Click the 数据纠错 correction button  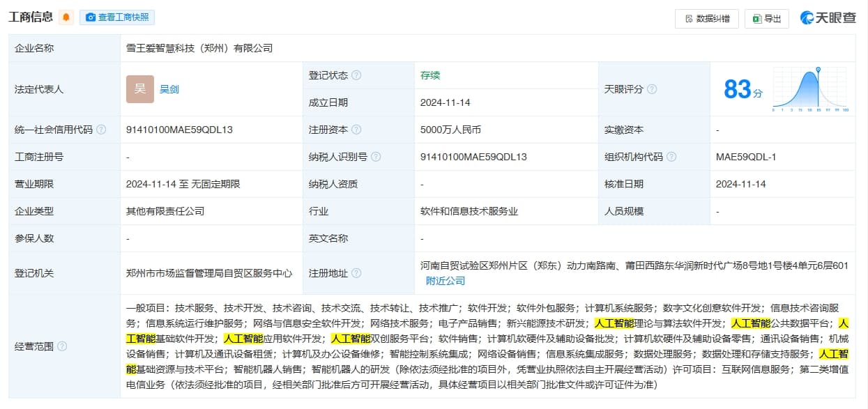[706, 19]
